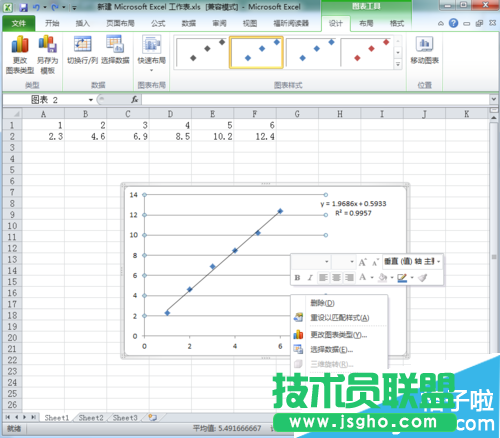
Task: Click the Undo arrow icon
Action: point(37,7)
